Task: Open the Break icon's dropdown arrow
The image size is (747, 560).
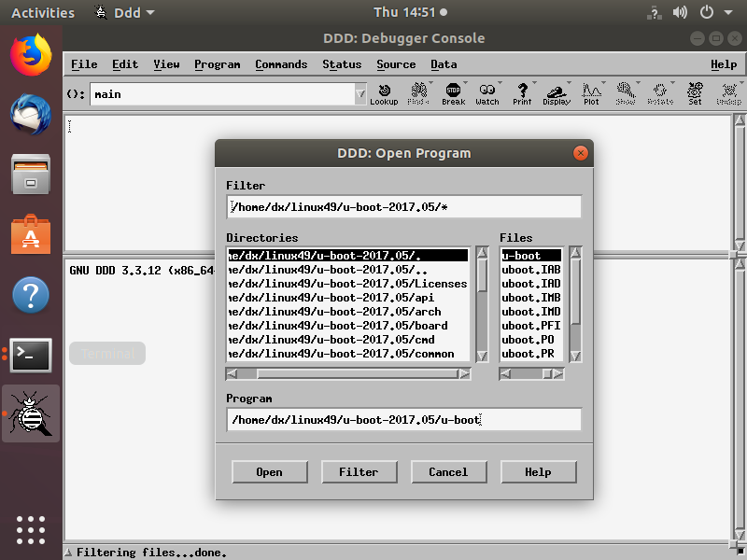Action: [466, 80]
